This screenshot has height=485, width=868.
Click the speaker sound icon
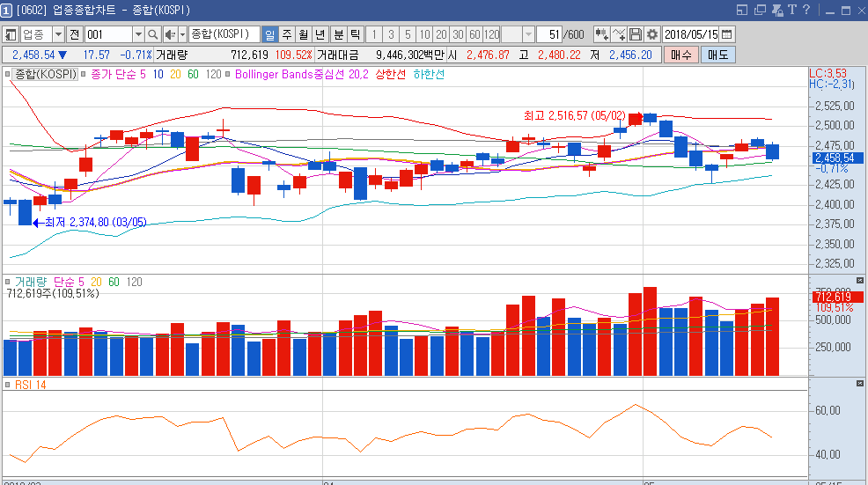pos(170,34)
